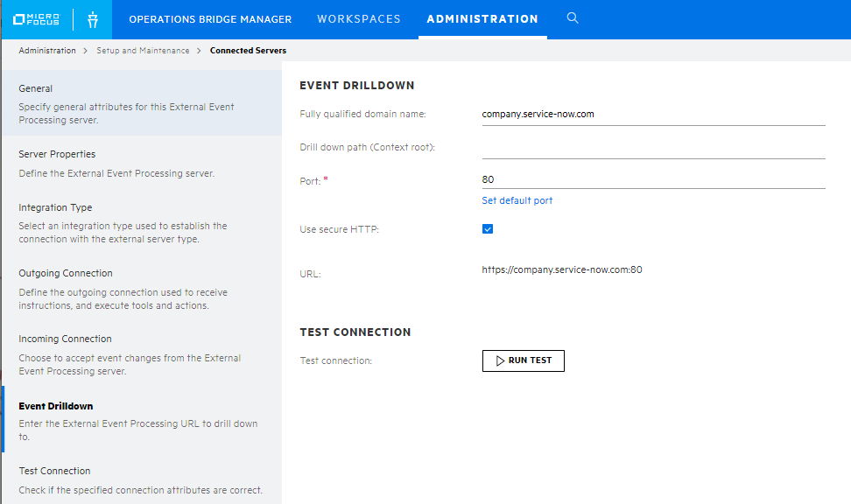Image resolution: width=851 pixels, height=504 pixels.
Task: Click the Operations Bridge Manager title
Action: point(210,19)
